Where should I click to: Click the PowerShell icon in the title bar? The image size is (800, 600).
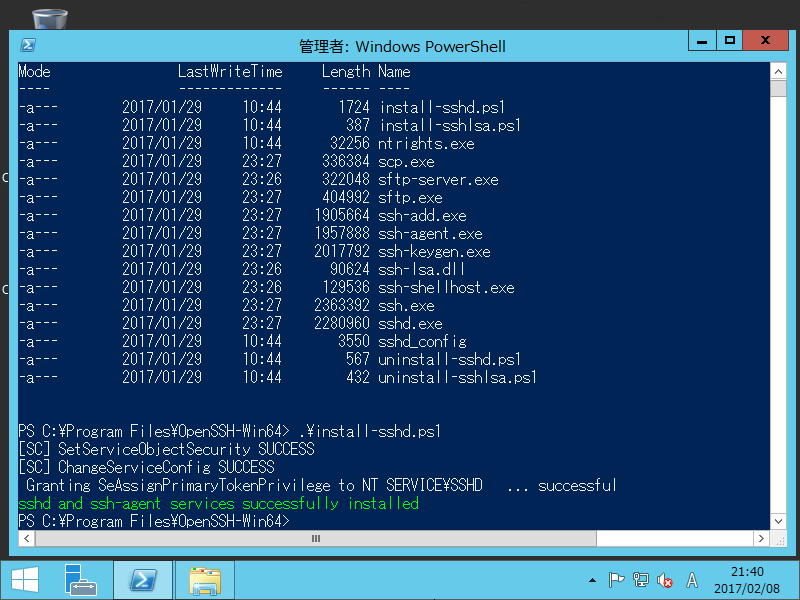click(28, 45)
